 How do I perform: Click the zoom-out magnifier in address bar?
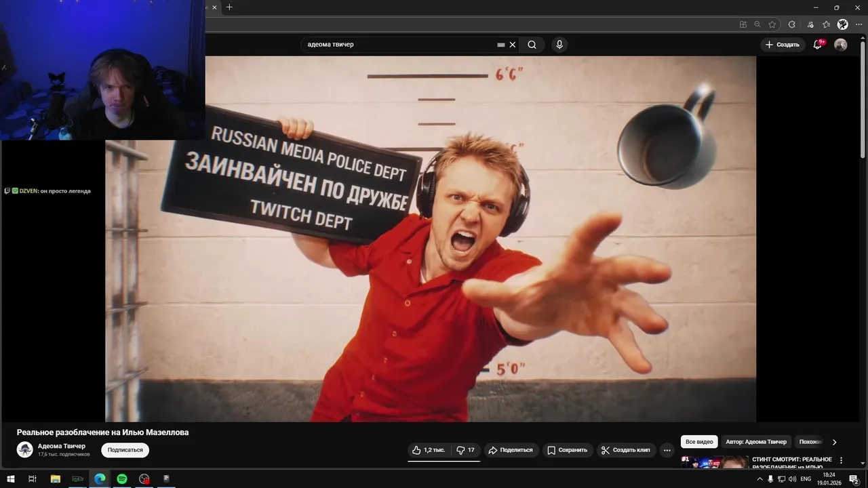coord(757,24)
